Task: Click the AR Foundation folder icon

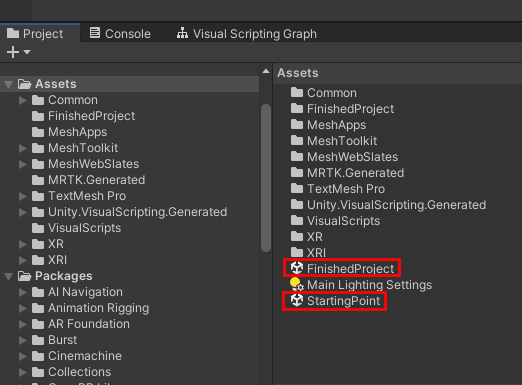Action: [x=38, y=324]
